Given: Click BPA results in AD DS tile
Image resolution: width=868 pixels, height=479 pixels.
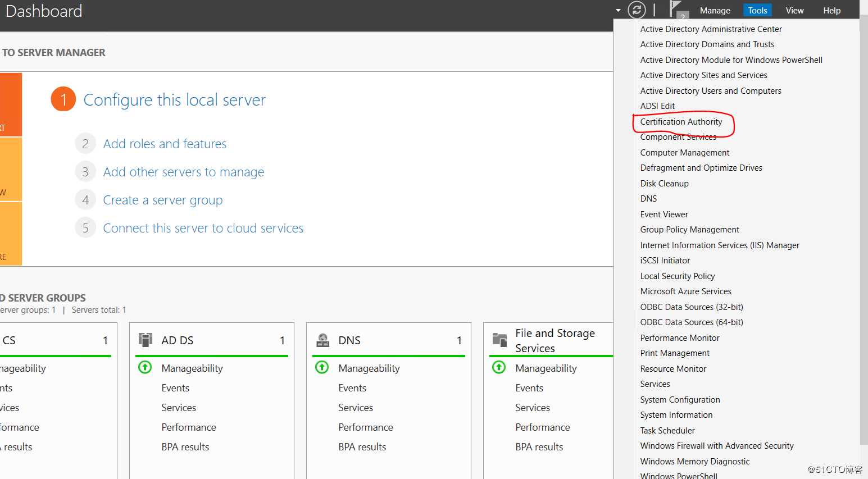Looking at the screenshot, I should [185, 447].
